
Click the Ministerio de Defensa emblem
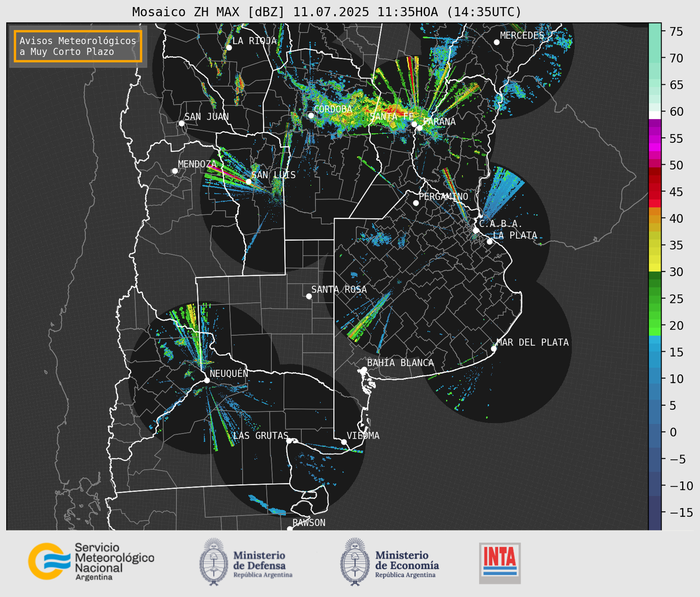tap(214, 562)
